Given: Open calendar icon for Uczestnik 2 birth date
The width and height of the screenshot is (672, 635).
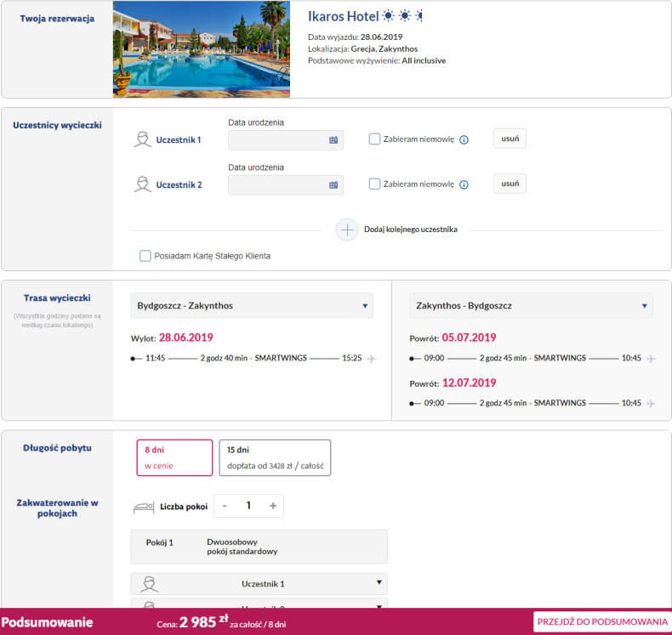Looking at the screenshot, I should (333, 185).
